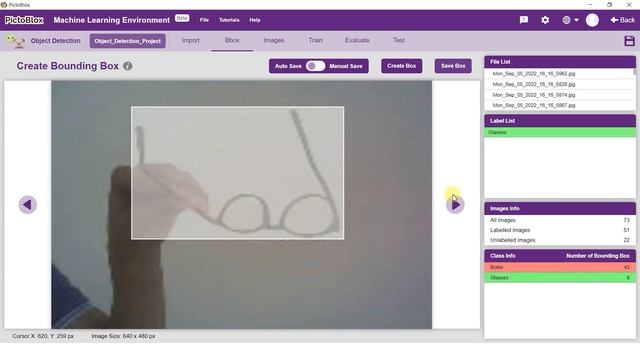This screenshot has width=640, height=360.
Task: Click the Beta badge
Action: 182,18
